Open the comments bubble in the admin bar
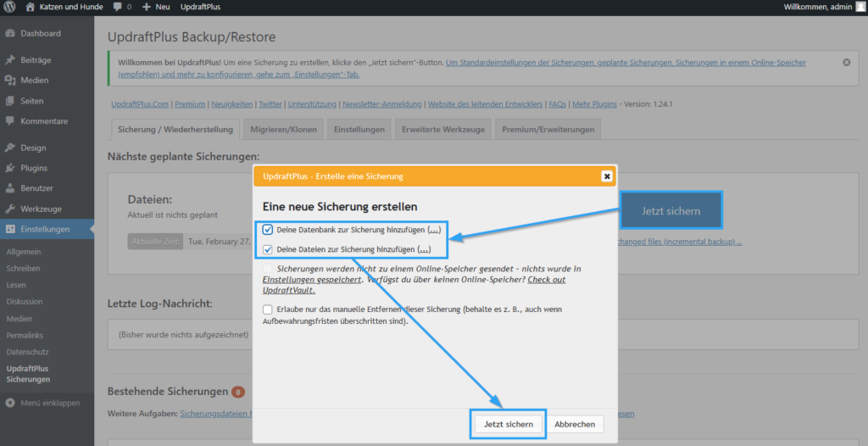Viewport: 868px width, 446px height. 122,7
